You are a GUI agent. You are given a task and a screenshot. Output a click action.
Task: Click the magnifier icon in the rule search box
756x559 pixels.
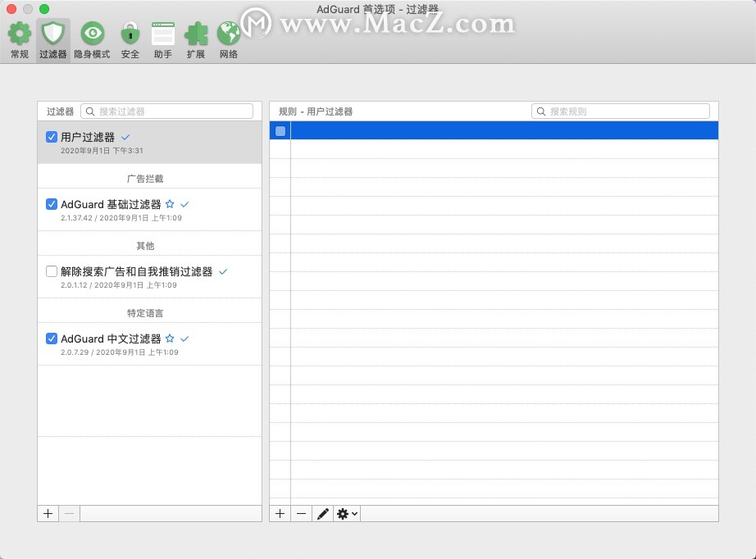click(x=541, y=111)
